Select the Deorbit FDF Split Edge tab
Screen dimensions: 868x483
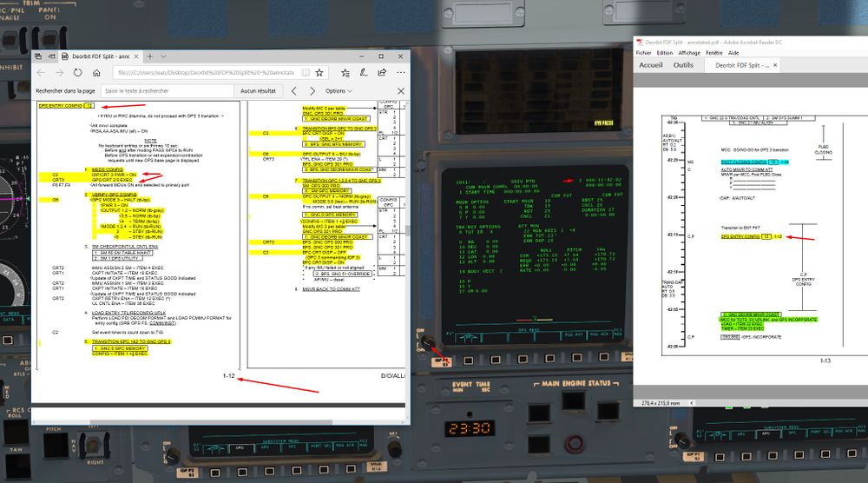pos(100,56)
